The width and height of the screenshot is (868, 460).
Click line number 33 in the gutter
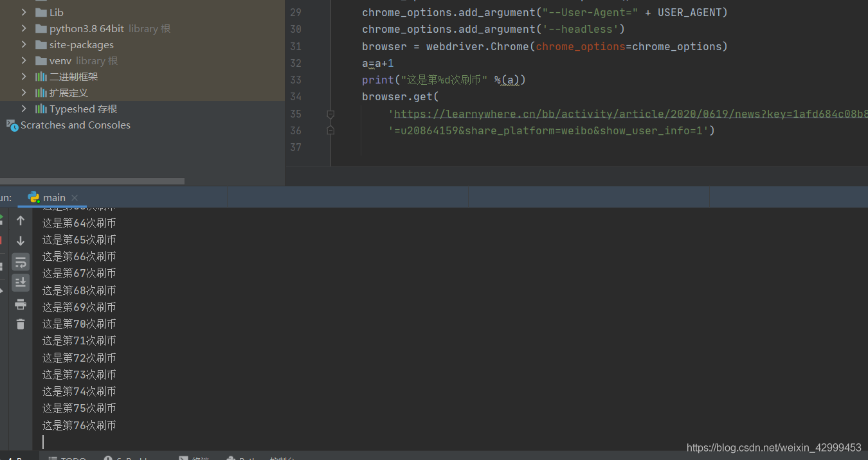tap(296, 80)
